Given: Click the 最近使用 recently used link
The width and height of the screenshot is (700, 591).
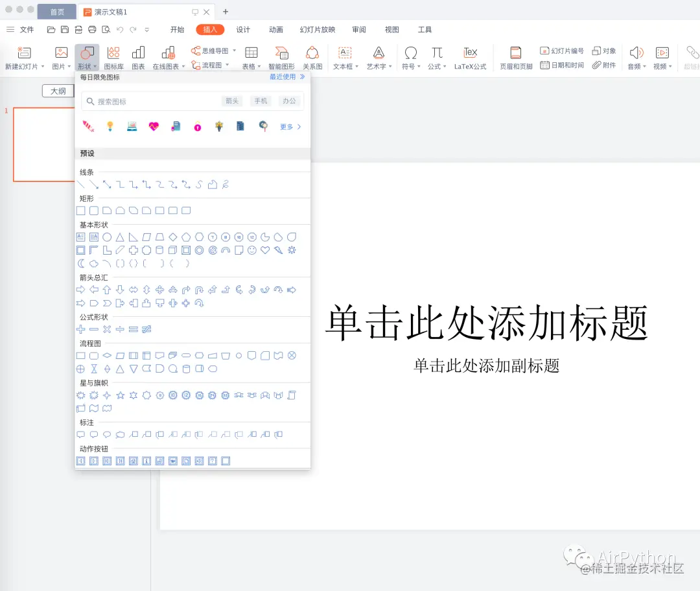Looking at the screenshot, I should (287, 76).
